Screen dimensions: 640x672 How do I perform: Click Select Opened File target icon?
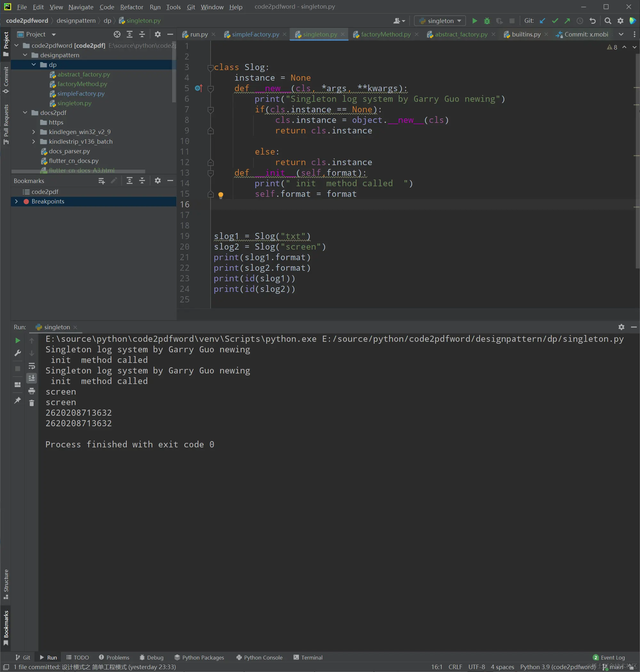[x=117, y=35]
